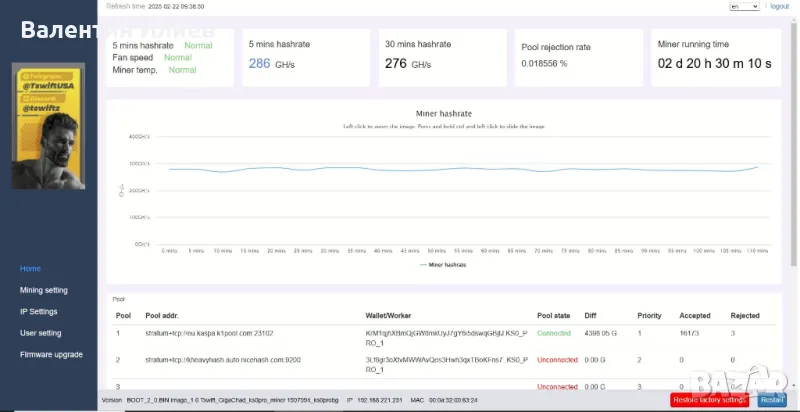Screen dimensions: 800x412
Task: Click the Miner running time card
Action: [x=713, y=57]
